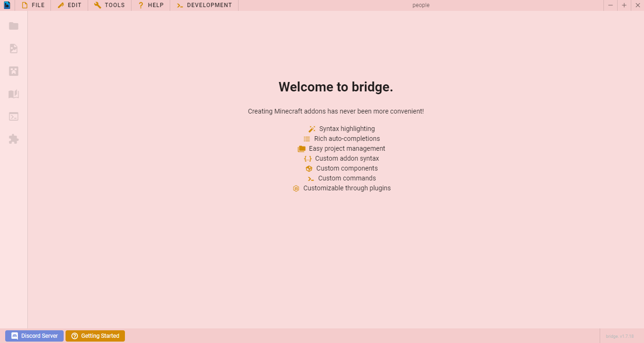Click the 'Creating Minecraft addons' tagline text

tap(336, 112)
